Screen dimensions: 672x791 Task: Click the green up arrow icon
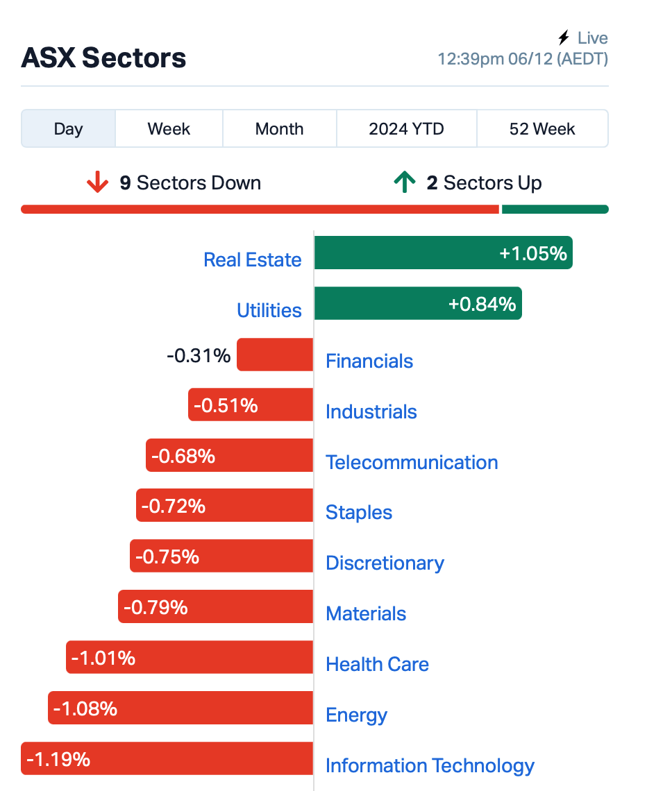[x=405, y=182]
